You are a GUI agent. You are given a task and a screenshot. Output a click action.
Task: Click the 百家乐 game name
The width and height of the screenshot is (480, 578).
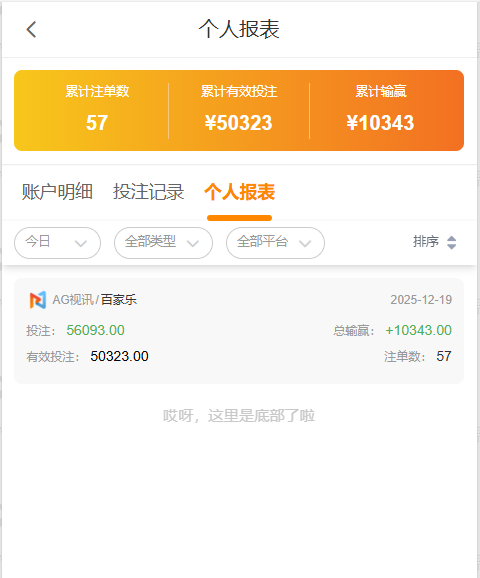pos(119,300)
